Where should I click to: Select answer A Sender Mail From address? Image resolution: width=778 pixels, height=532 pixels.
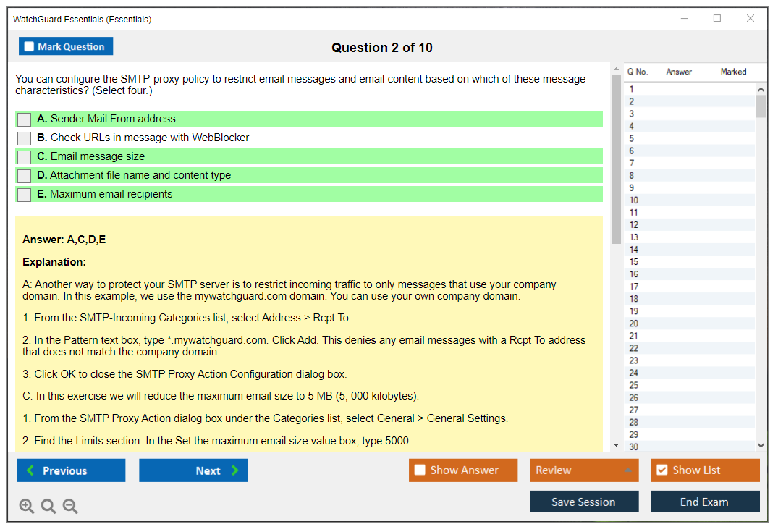click(x=25, y=119)
